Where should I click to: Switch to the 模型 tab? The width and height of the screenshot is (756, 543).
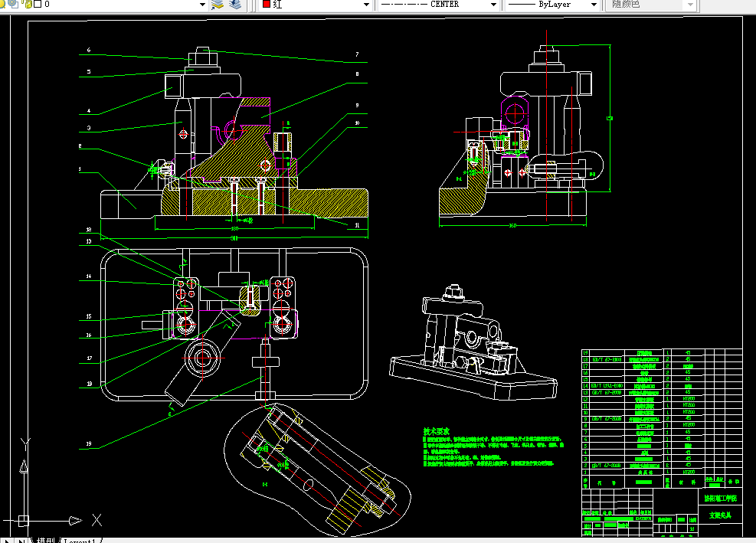tap(45, 540)
